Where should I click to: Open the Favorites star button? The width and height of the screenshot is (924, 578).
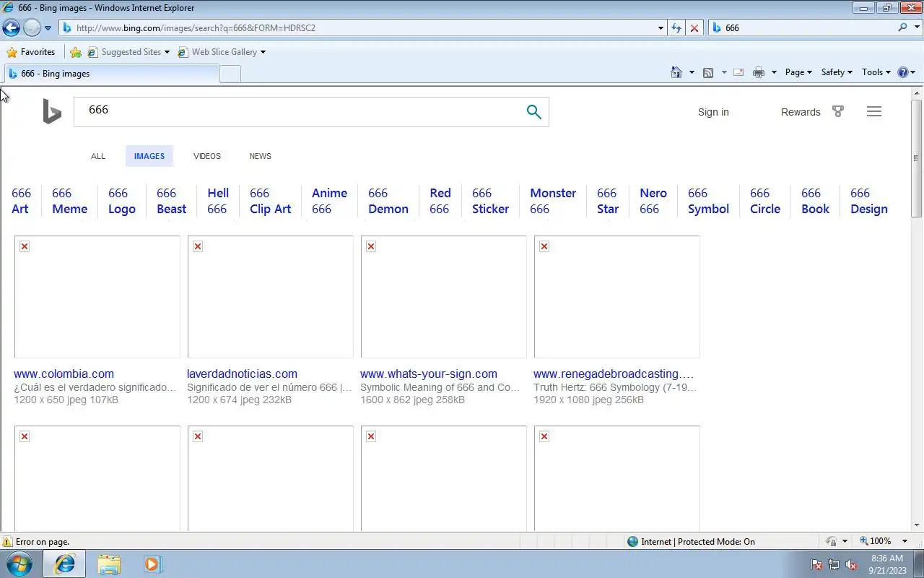30,52
